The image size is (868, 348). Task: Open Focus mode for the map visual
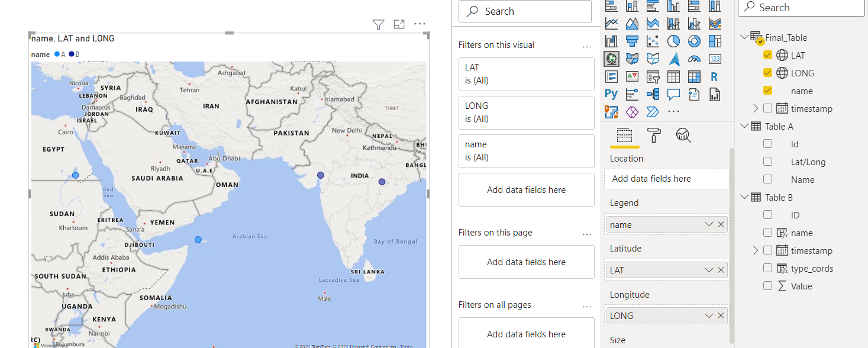click(399, 24)
